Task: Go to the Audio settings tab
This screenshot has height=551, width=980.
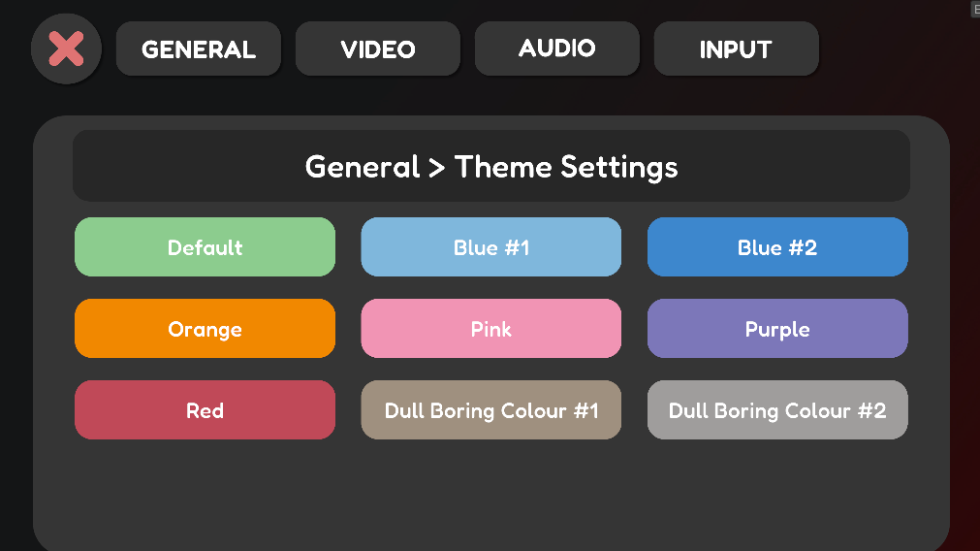Action: click(557, 48)
